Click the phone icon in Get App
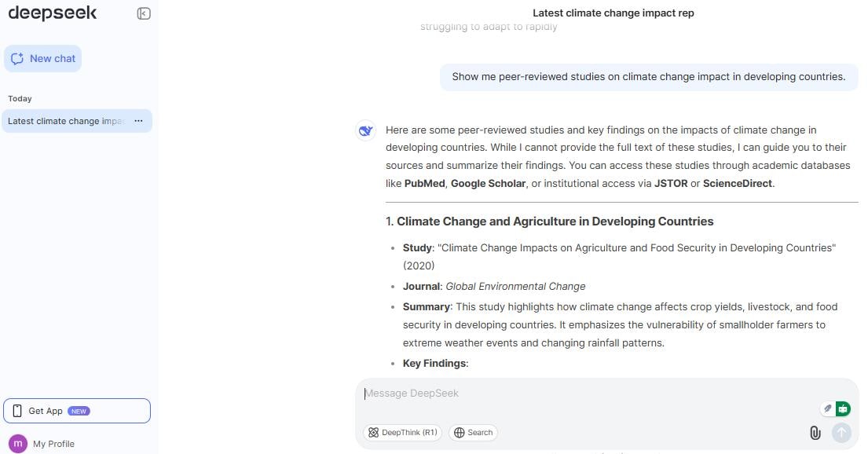Image resolution: width=868 pixels, height=454 pixels. (17, 411)
